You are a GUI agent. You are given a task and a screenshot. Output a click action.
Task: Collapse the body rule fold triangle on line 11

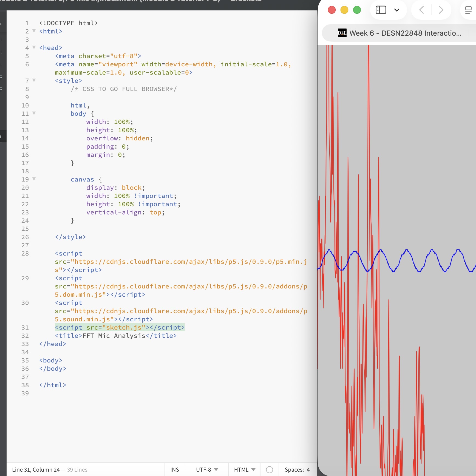coord(34,113)
